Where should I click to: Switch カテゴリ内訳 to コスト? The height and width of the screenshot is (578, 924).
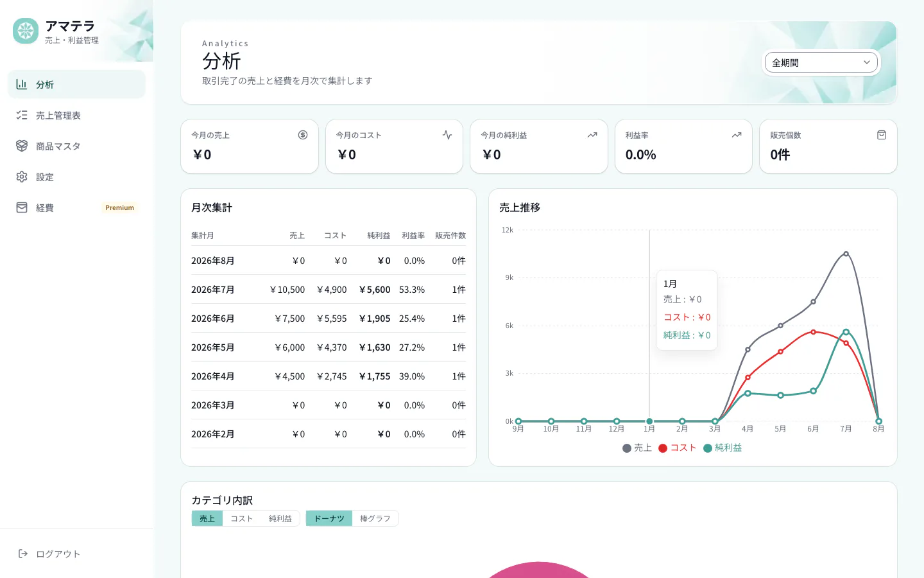click(x=242, y=518)
